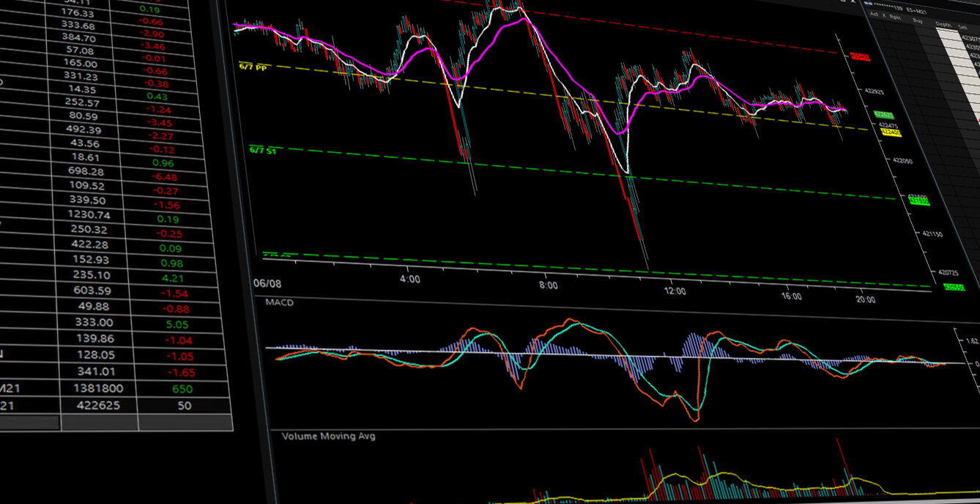Click the watchlist horizontal scrollbar
This screenshot has width=980, height=504.
click(29, 423)
